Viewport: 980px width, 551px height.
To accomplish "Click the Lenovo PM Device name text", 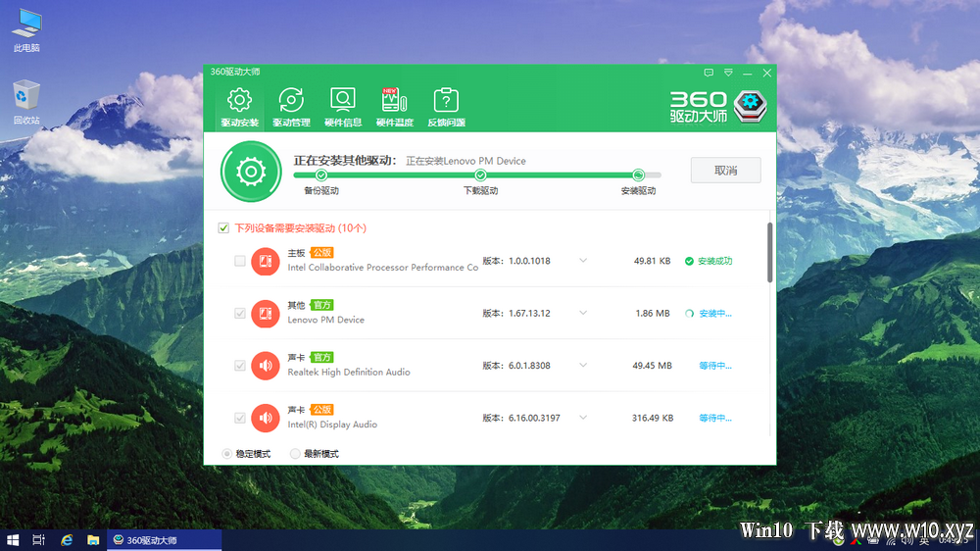I will pos(325,320).
